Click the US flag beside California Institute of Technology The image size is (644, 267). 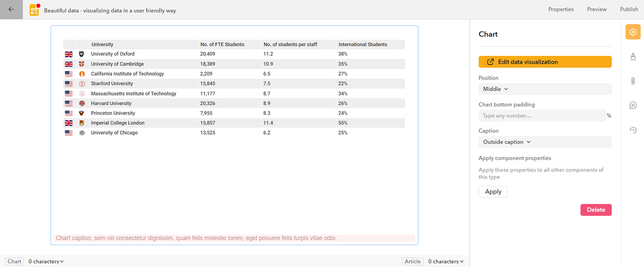click(x=69, y=74)
